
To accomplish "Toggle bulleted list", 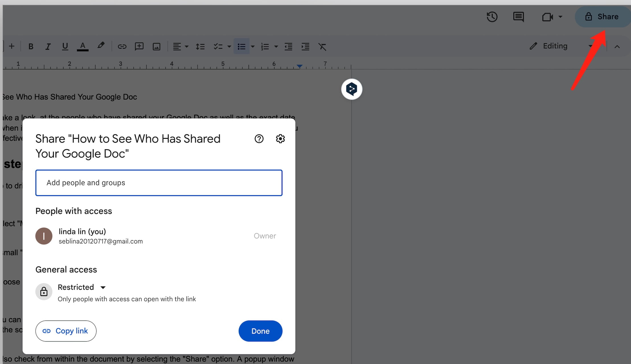I will [x=241, y=46].
